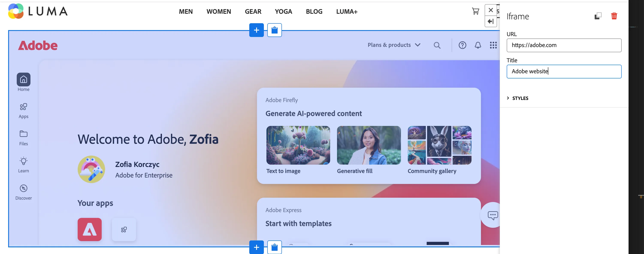Open Adobe apps grid switcher

pos(493,45)
